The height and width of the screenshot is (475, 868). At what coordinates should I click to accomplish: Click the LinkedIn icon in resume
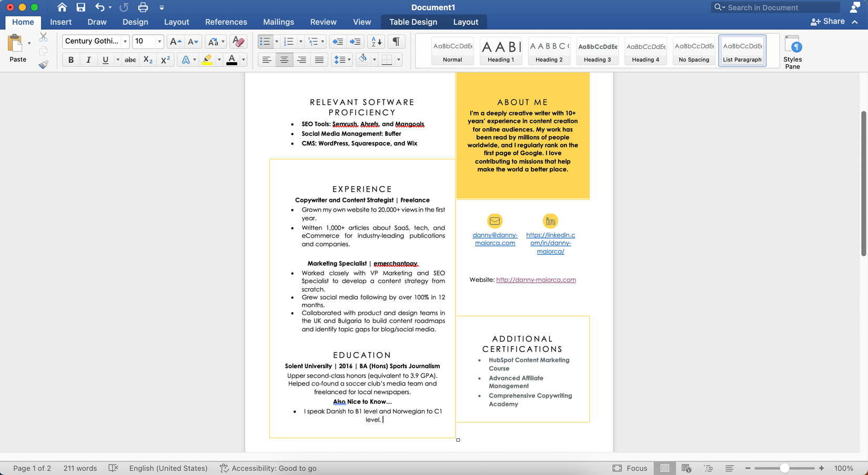pyautogui.click(x=550, y=221)
